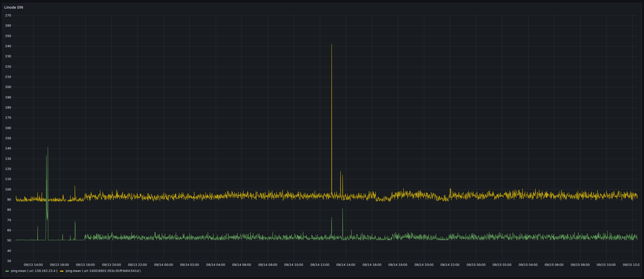Click the green spike reaching about 81
Image resolution: width=644 pixels, height=279 pixels.
coord(342,209)
